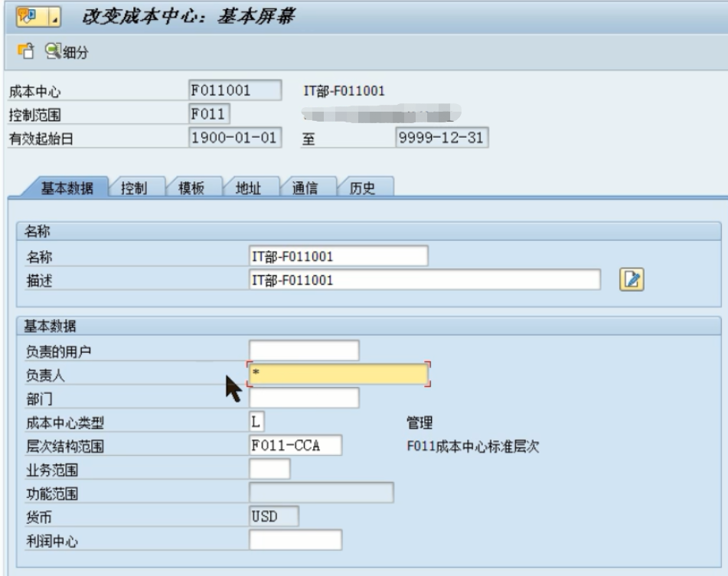Click the 部门 input field

click(304, 398)
